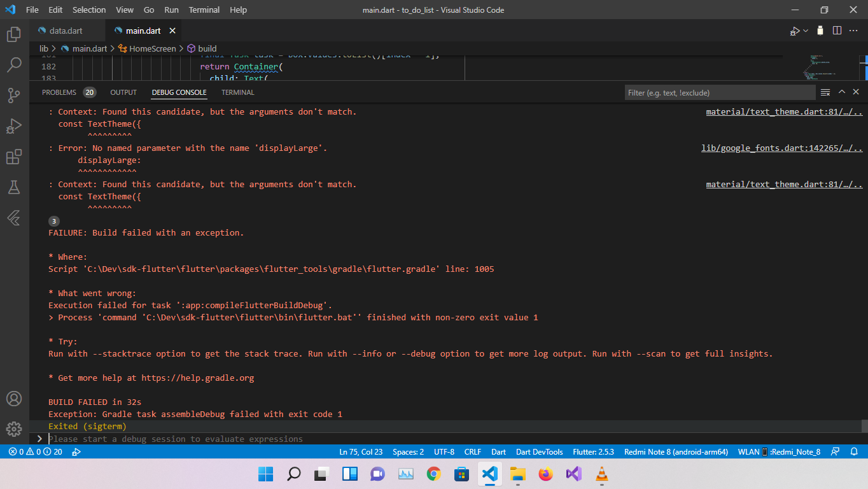Open the data.dart editor tab
This screenshot has width=868, height=489.
pos(67,31)
